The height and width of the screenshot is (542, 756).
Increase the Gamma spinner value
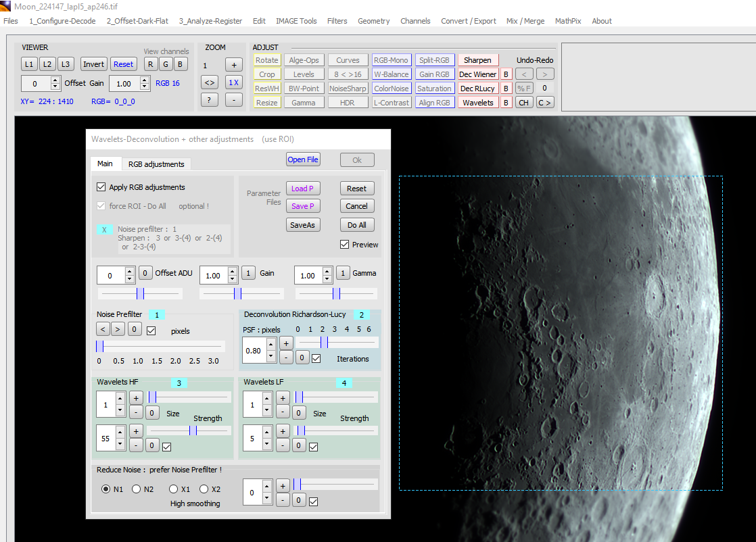click(327, 272)
